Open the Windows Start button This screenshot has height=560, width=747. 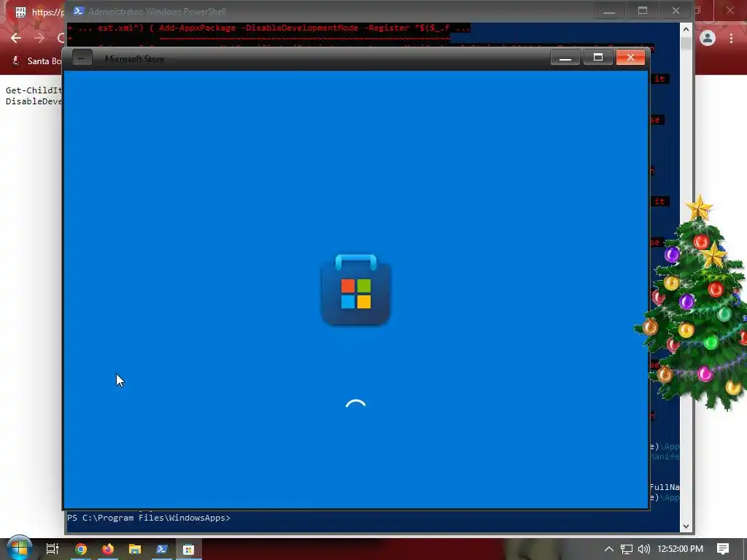(x=19, y=548)
